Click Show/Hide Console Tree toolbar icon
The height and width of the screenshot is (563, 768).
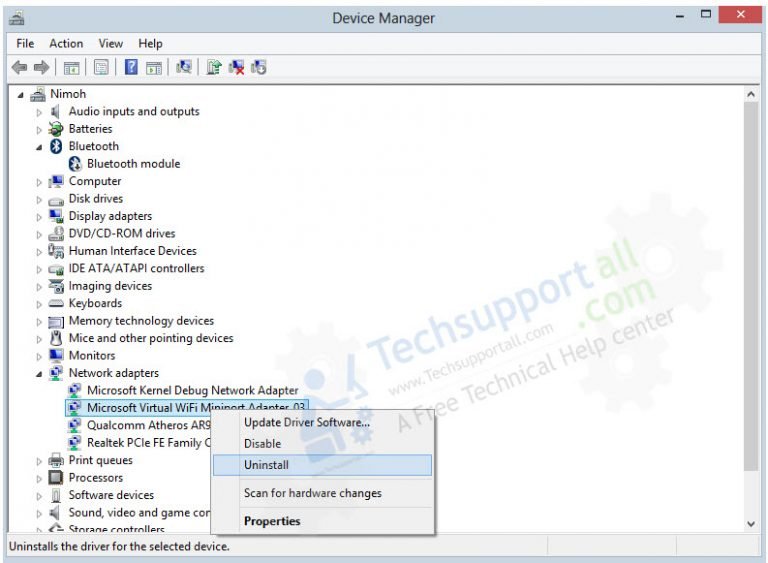point(72,68)
